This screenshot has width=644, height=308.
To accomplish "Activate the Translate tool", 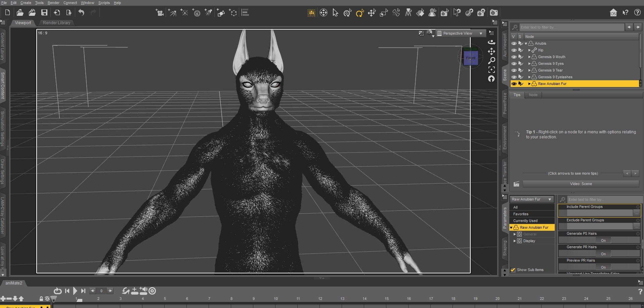I will 372,13.
